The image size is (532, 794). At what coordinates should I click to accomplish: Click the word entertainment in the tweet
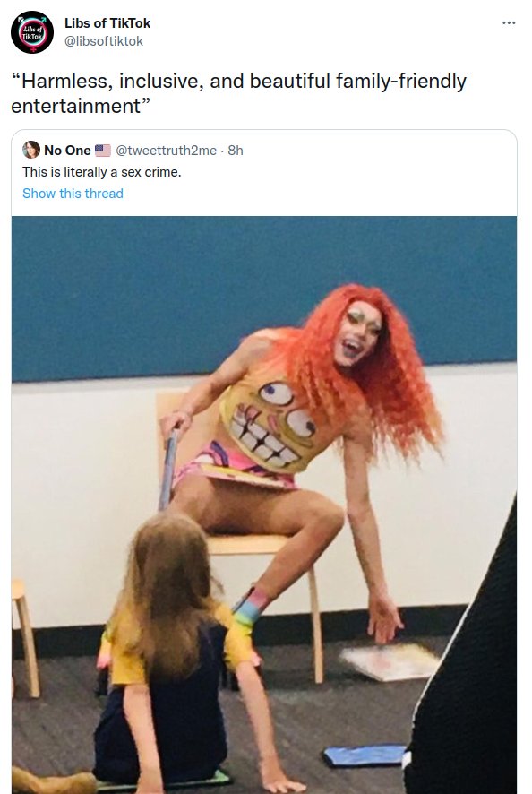point(75,106)
